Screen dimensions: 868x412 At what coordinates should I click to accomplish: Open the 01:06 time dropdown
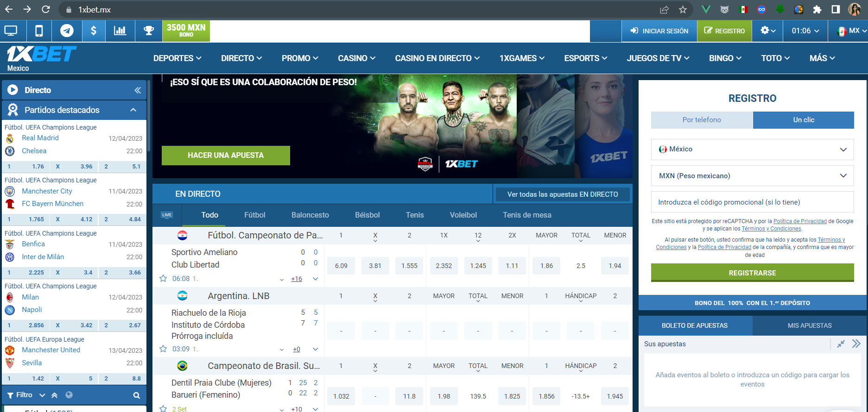[805, 31]
